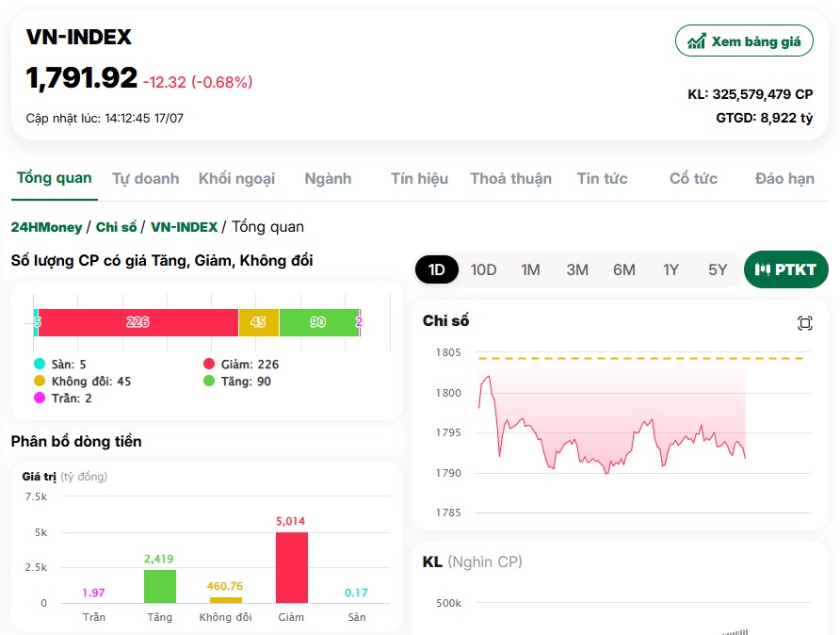This screenshot has width=840, height=635.
Task: Click the cyan Sàn legend dot
Action: [x=40, y=364]
